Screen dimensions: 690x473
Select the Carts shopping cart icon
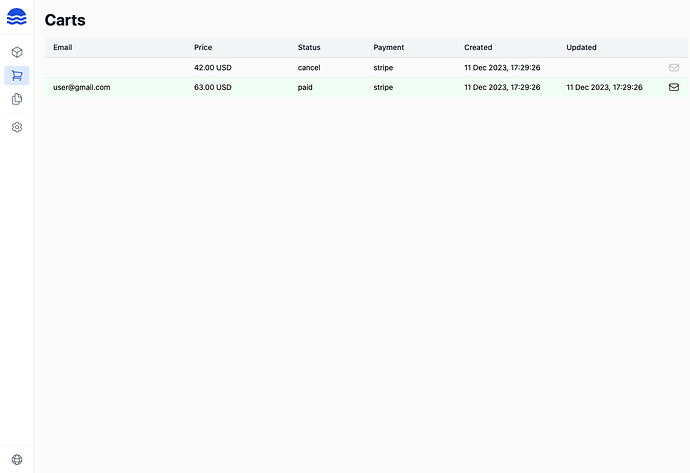(17, 76)
